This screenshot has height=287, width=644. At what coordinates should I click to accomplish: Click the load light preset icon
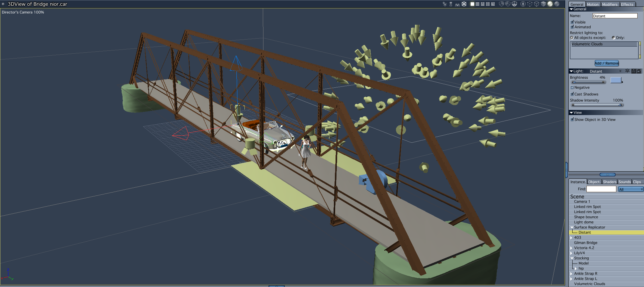[x=639, y=71]
